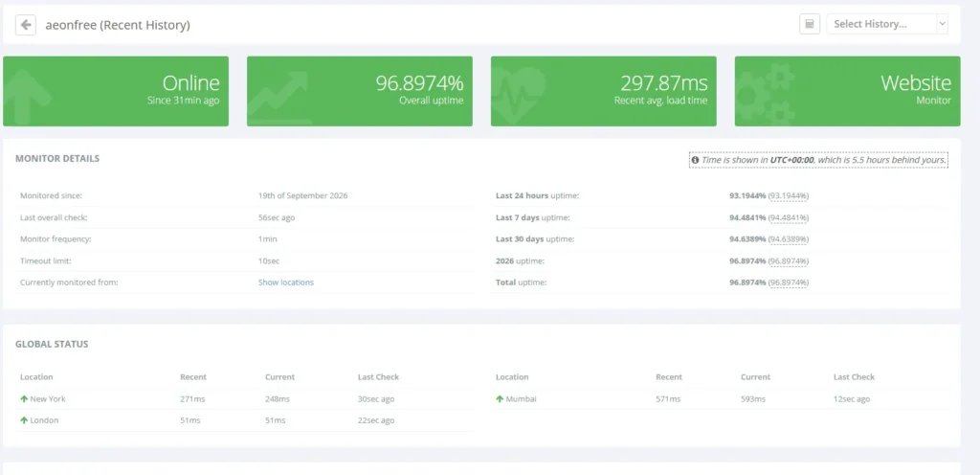Click the trend chart icon on uptime card
Screen dimensions: 980x475
click(x=278, y=97)
